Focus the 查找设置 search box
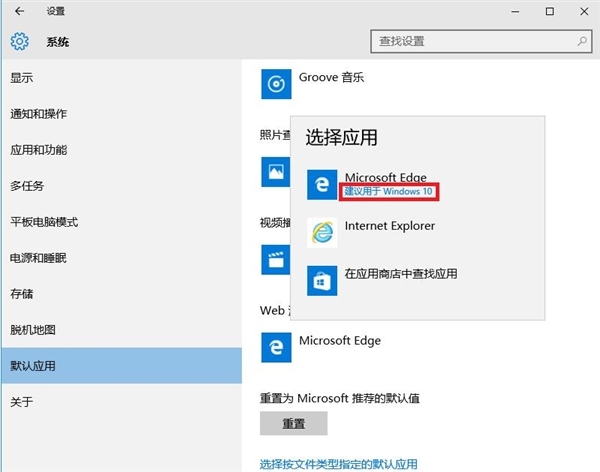This screenshot has height=472, width=600. point(470,42)
